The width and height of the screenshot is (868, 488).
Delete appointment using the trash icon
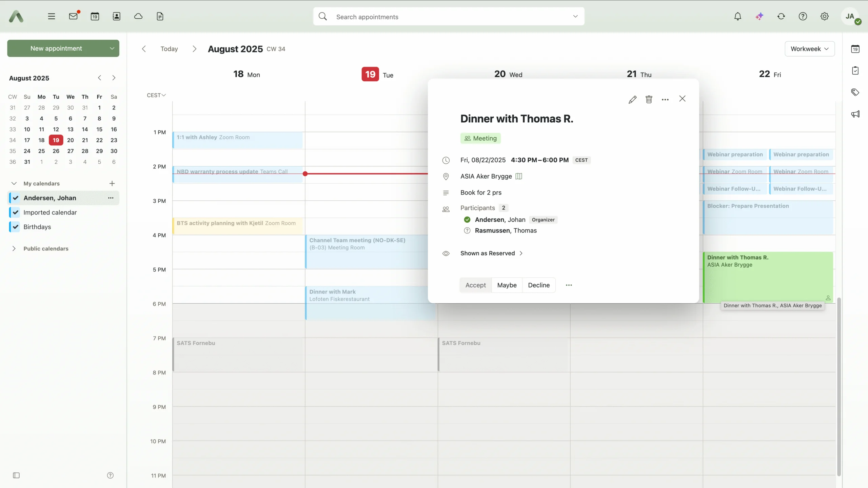pos(649,99)
